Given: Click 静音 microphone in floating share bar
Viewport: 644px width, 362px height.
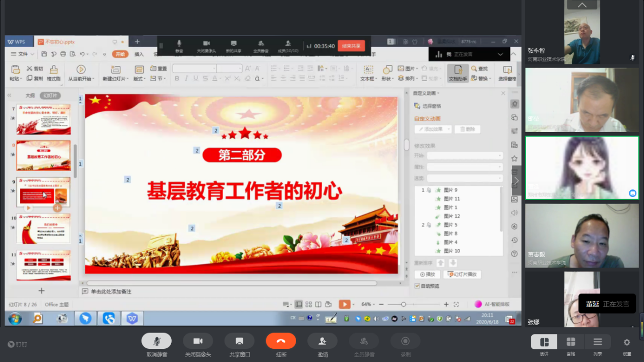Looking at the screenshot, I should coord(179,46).
